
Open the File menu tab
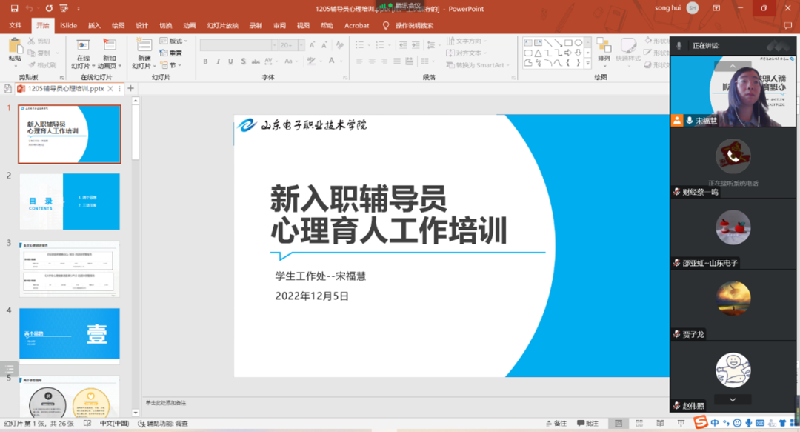click(x=15, y=25)
